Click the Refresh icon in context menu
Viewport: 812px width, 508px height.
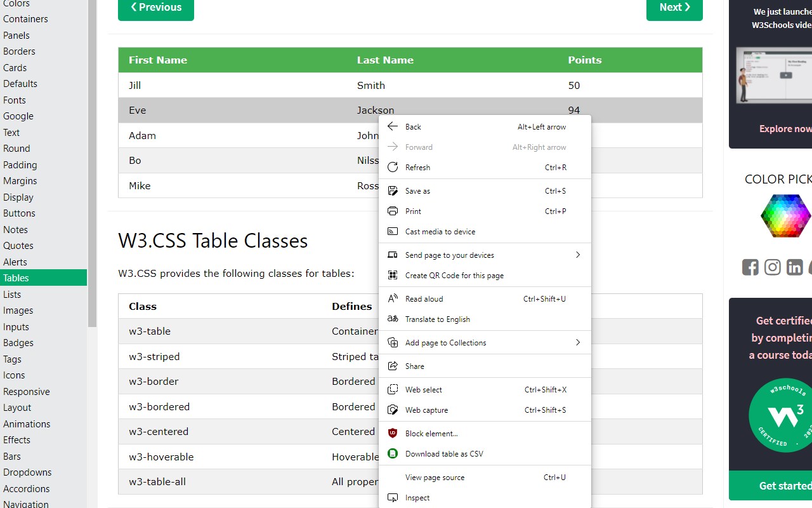[393, 167]
